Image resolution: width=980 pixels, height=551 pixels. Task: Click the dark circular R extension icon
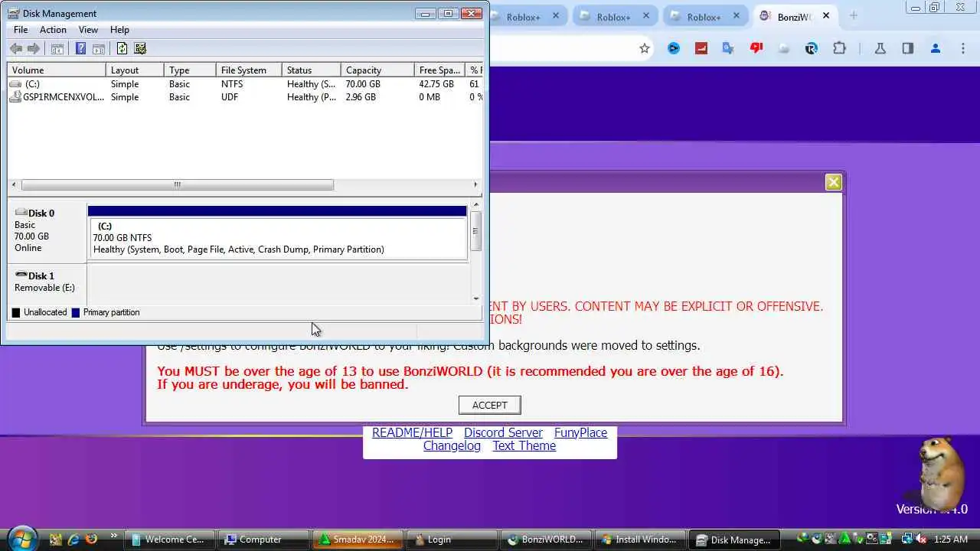812,48
